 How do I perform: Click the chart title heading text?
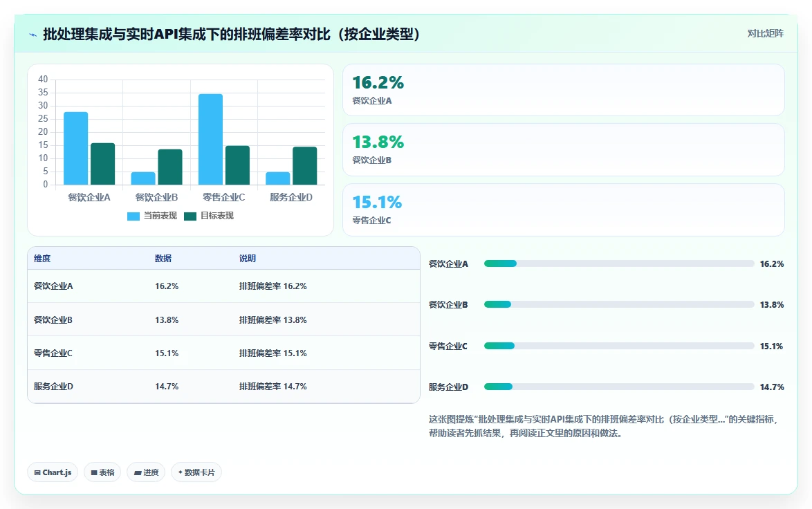(231, 34)
